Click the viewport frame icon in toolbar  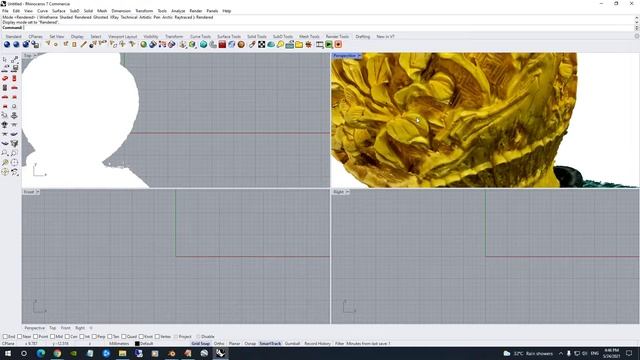point(320,44)
